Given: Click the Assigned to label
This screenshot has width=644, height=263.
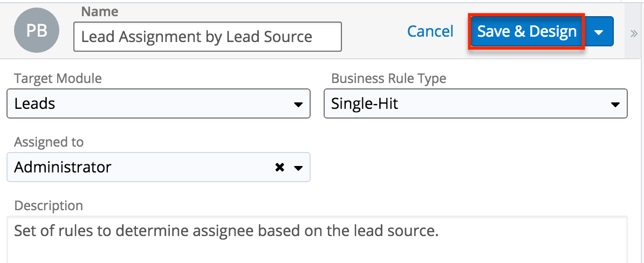Looking at the screenshot, I should click(x=49, y=142).
